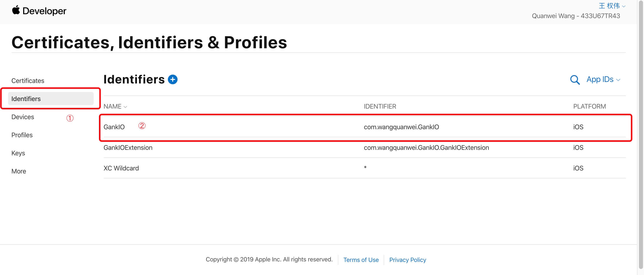The width and height of the screenshot is (644, 275).
Task: Click the com.wangquanwei.GankIO identifier text
Action: point(401,127)
